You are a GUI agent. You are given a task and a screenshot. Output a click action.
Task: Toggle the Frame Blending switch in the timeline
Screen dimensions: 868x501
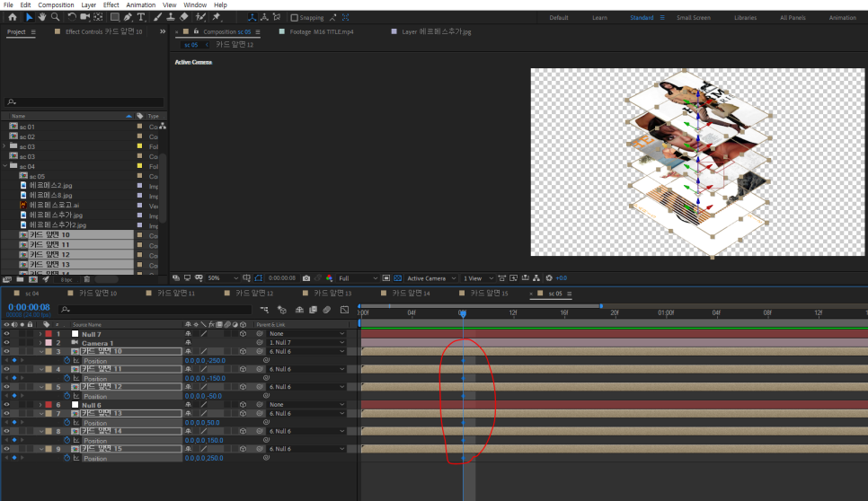point(313,310)
